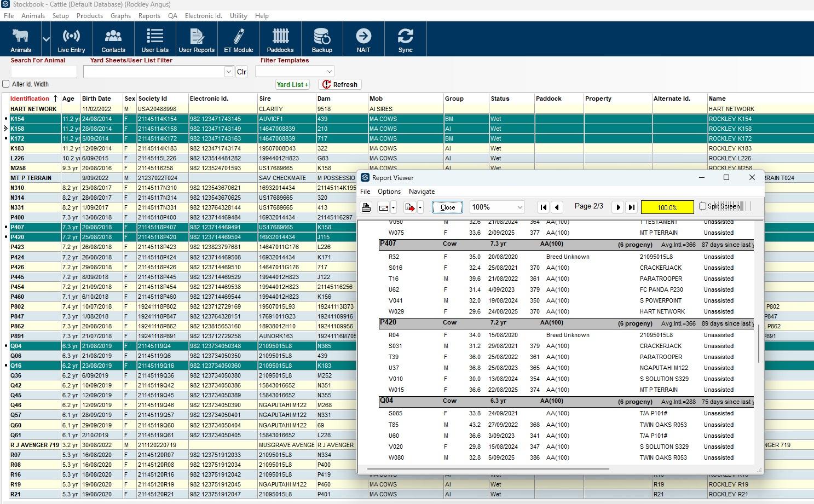Go to next page in Report Viewer
Viewport: 814px width, 504px height.
pos(618,207)
